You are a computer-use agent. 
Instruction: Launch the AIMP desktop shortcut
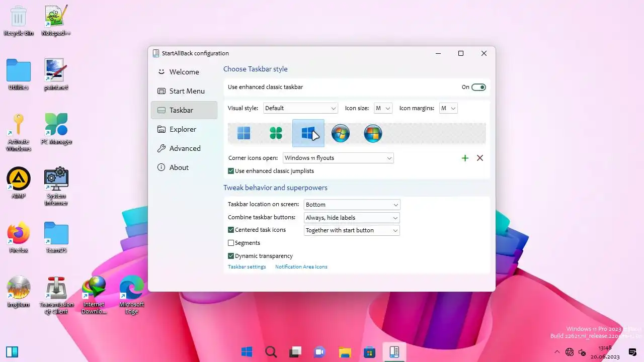pyautogui.click(x=19, y=183)
